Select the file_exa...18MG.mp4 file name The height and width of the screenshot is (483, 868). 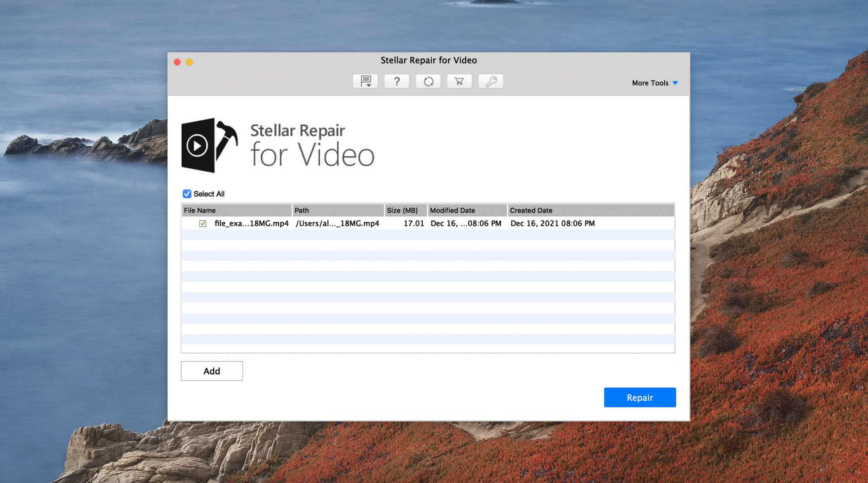pos(252,223)
